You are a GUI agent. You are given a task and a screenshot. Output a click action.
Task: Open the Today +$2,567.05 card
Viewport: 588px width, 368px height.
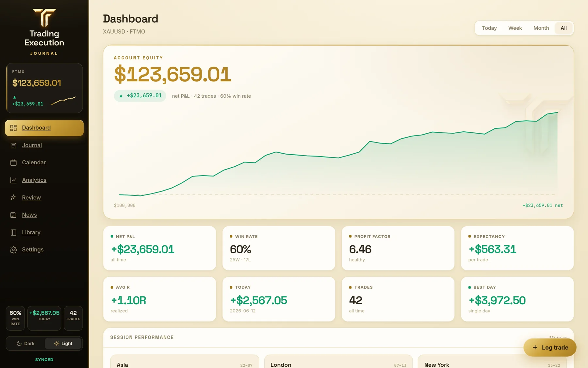(279, 299)
